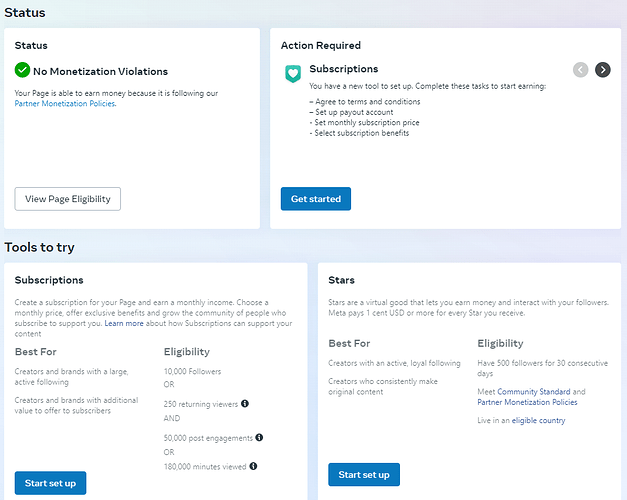Open info icon beside 50,000 post engagements
This screenshot has width=627, height=500.
[x=259, y=437]
